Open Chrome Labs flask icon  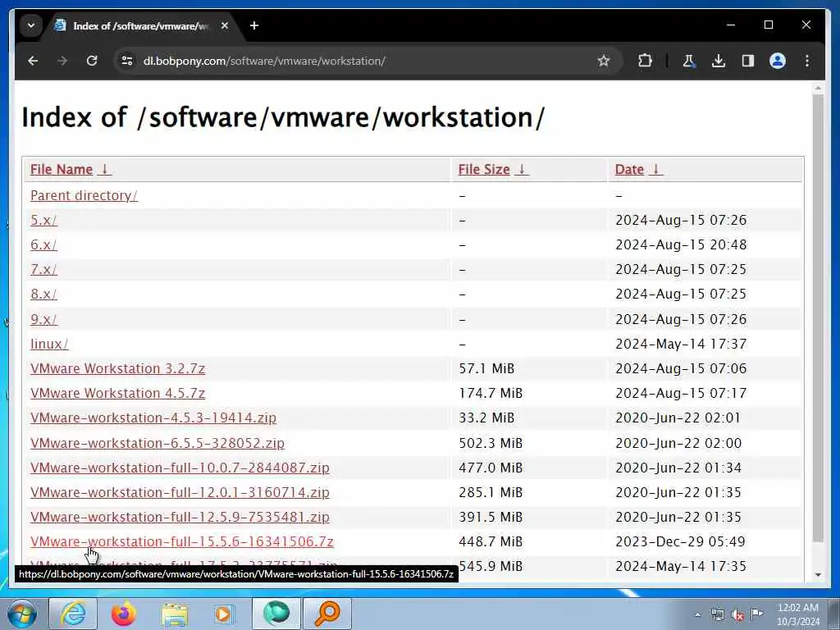pyautogui.click(x=689, y=61)
